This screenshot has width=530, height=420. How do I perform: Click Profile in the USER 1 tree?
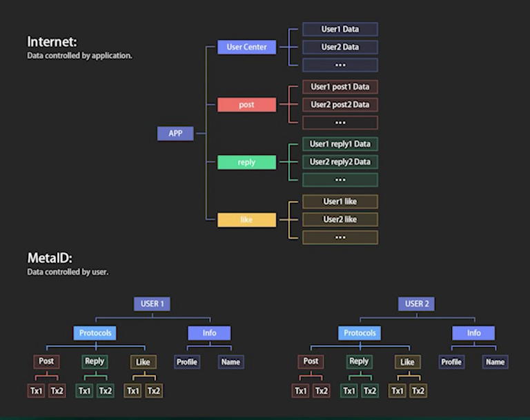[187, 362]
